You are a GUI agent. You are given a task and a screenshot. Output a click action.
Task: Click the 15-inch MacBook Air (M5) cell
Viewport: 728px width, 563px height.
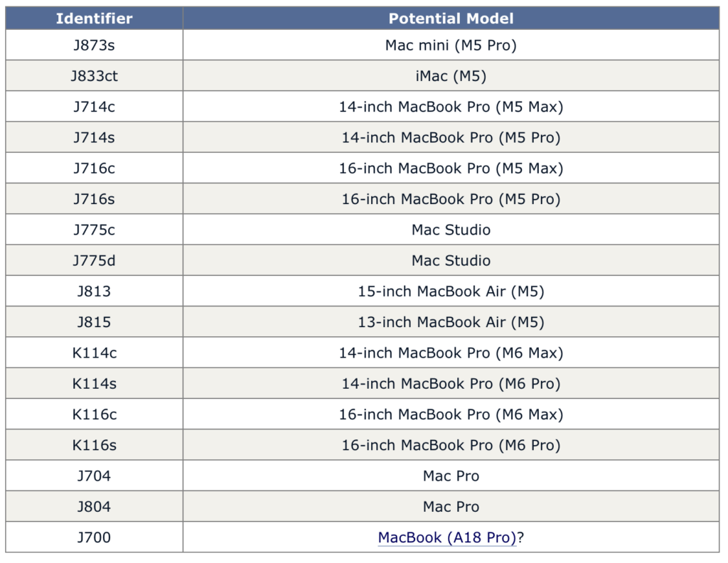click(x=451, y=291)
